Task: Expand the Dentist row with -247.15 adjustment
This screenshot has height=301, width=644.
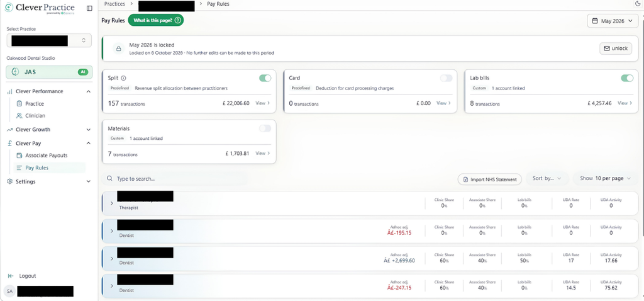Action: point(112,286)
